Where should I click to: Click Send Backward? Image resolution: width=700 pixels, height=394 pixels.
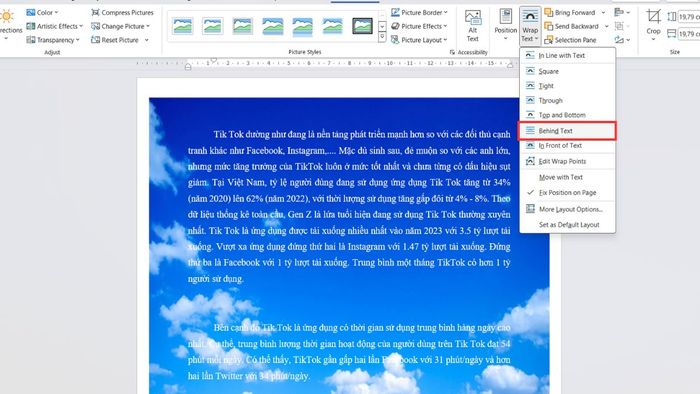coord(571,26)
